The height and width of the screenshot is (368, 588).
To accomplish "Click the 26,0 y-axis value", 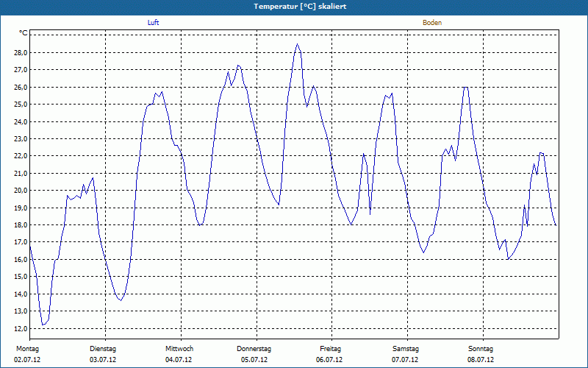I will pos(21,87).
